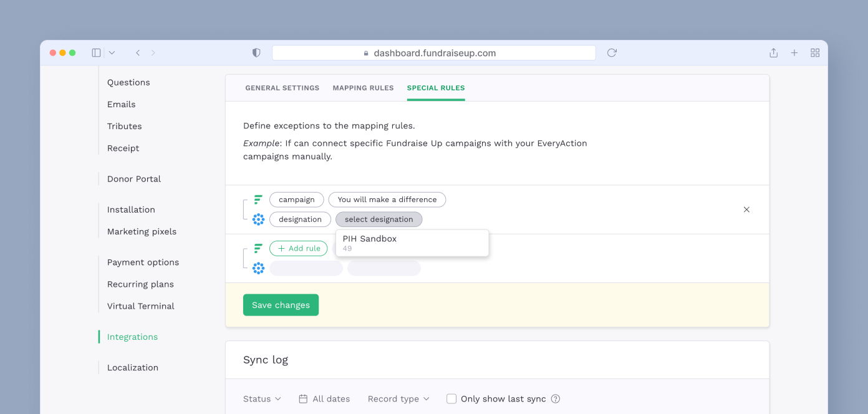Switch to the General Settings tab
The height and width of the screenshot is (414, 868).
click(282, 88)
